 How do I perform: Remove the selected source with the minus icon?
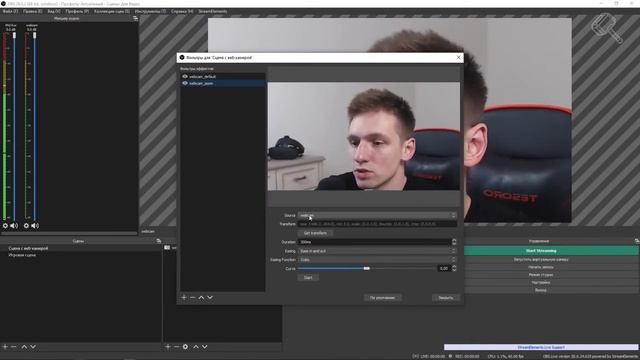coord(176,347)
